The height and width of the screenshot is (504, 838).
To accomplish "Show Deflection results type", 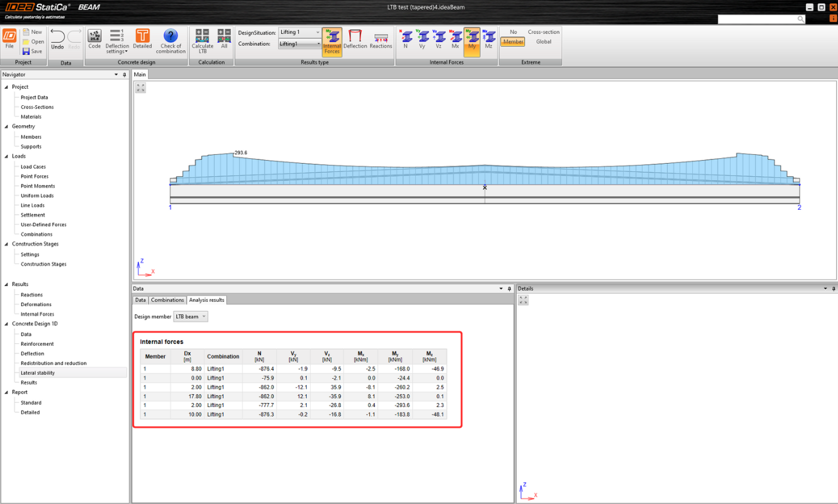I will coord(355,39).
